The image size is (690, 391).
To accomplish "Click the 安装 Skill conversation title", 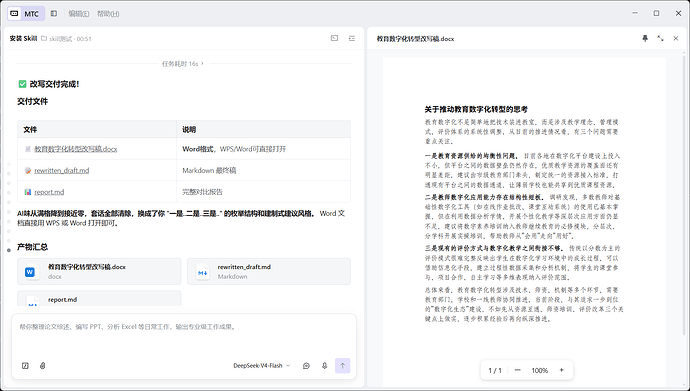I will pos(23,38).
